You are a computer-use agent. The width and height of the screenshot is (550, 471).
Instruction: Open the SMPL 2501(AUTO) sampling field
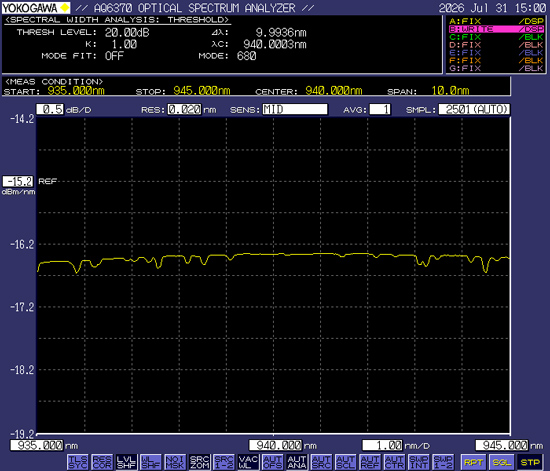point(474,109)
